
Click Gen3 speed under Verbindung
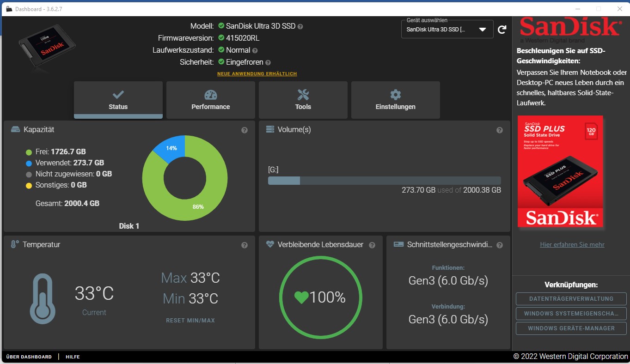pos(448,319)
